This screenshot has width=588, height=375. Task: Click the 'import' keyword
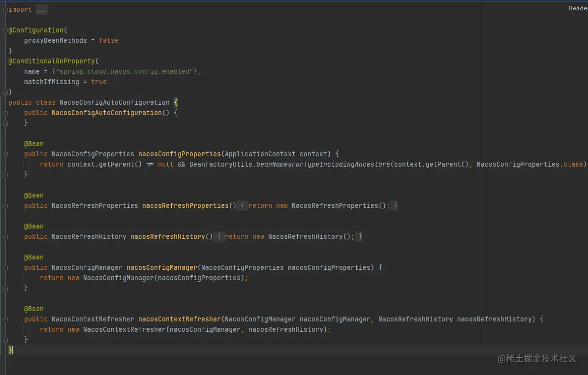(20, 10)
